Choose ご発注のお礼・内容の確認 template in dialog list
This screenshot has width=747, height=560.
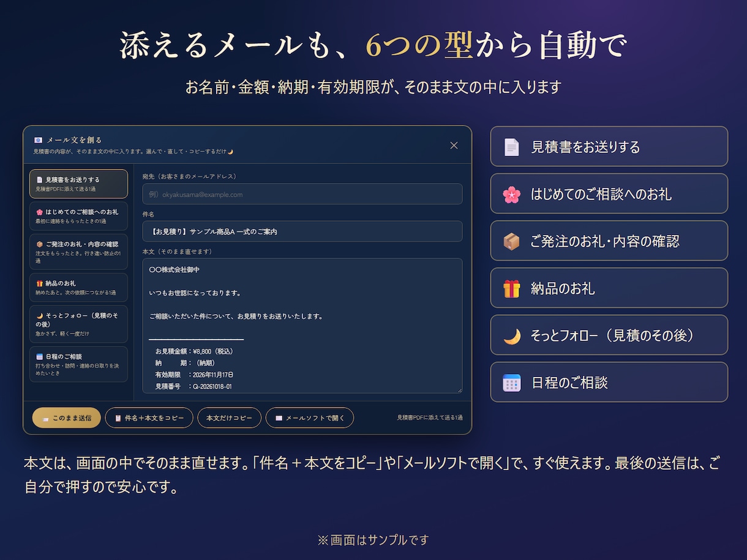78,252
